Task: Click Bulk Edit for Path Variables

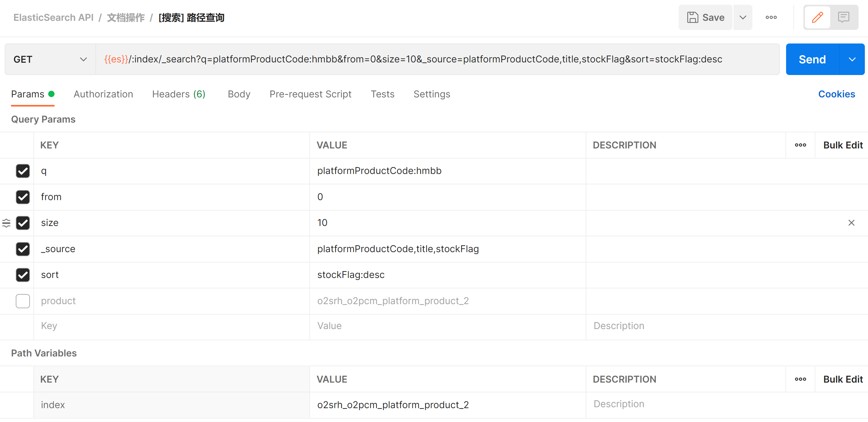Action: point(843,379)
